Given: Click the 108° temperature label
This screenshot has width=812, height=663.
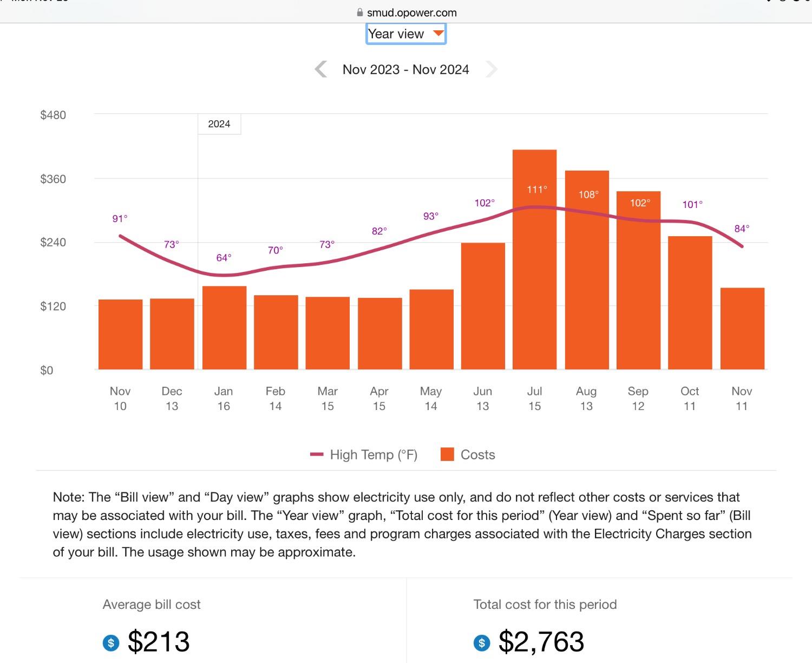Looking at the screenshot, I should click(x=588, y=194).
